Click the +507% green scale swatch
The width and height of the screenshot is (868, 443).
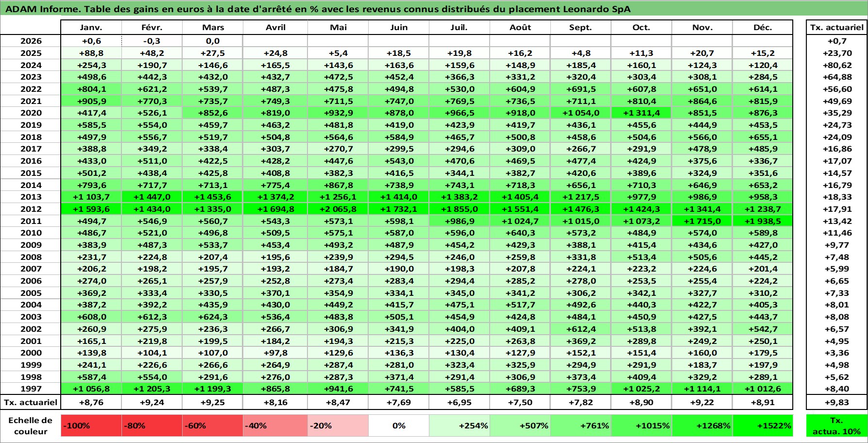tap(520, 426)
